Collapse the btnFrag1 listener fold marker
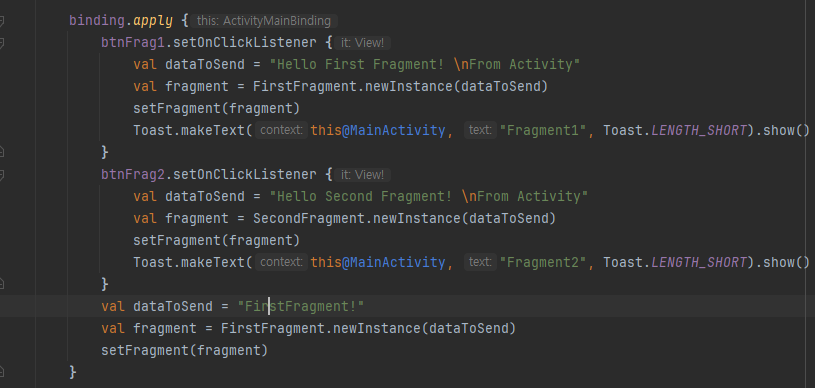Viewport: 815px width, 388px height. (2, 43)
